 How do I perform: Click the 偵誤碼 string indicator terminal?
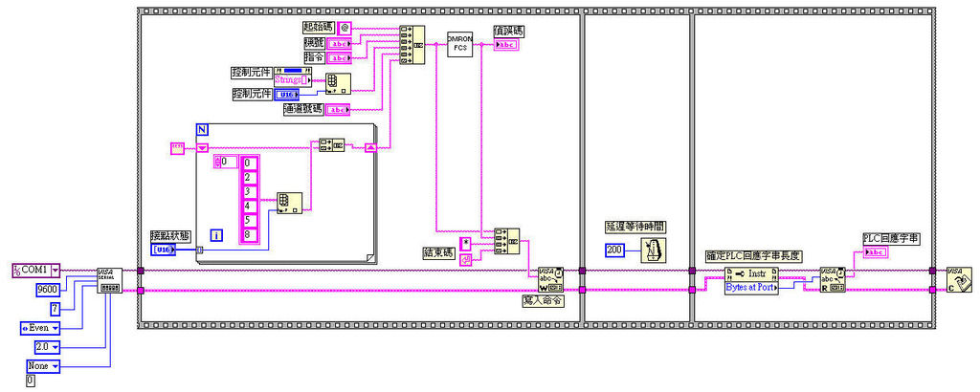point(505,44)
